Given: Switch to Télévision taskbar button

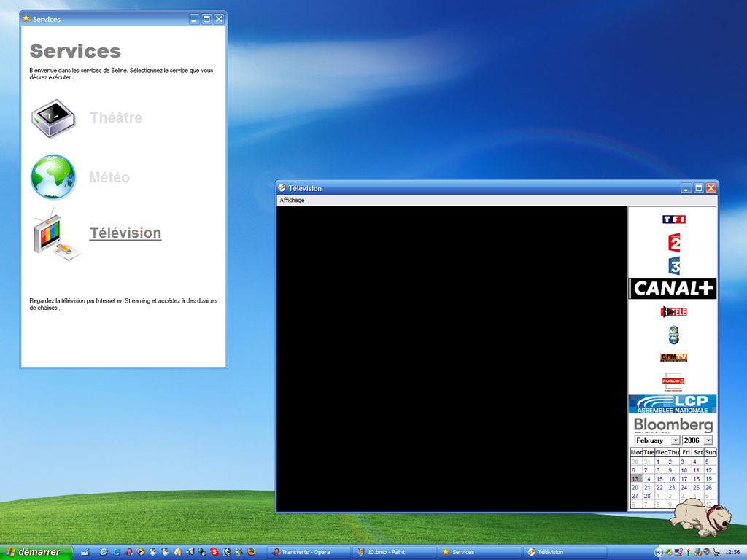Looking at the screenshot, I should [x=565, y=552].
